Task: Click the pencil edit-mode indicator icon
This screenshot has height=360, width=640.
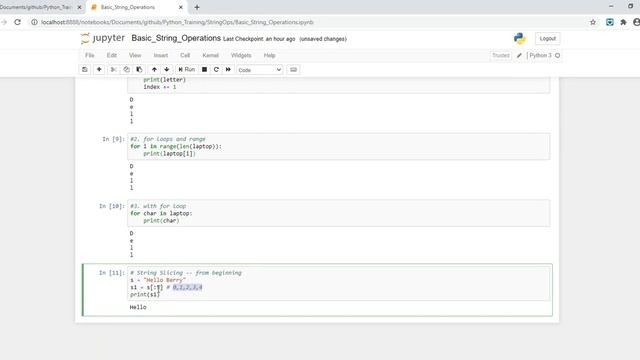Action: tap(519, 56)
